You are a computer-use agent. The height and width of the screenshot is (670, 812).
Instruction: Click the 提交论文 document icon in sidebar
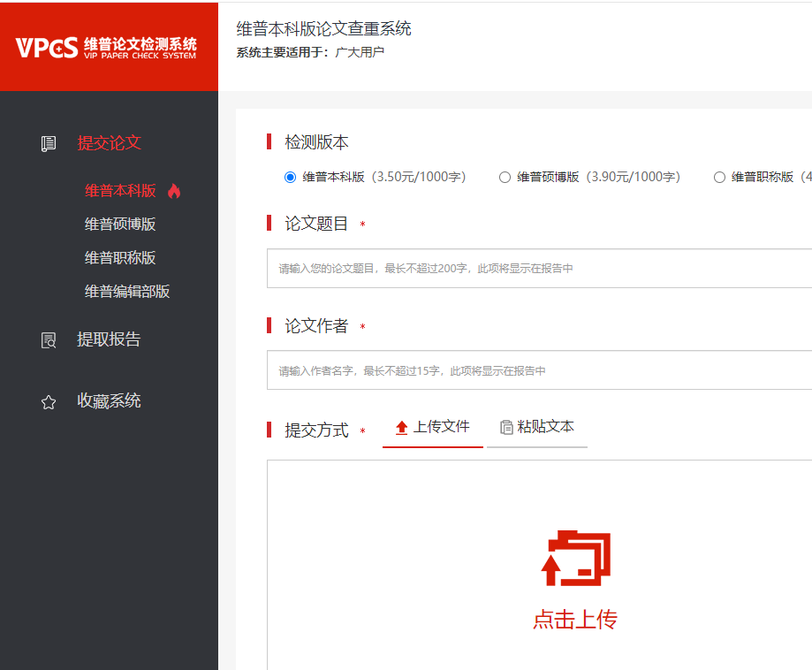click(49, 143)
